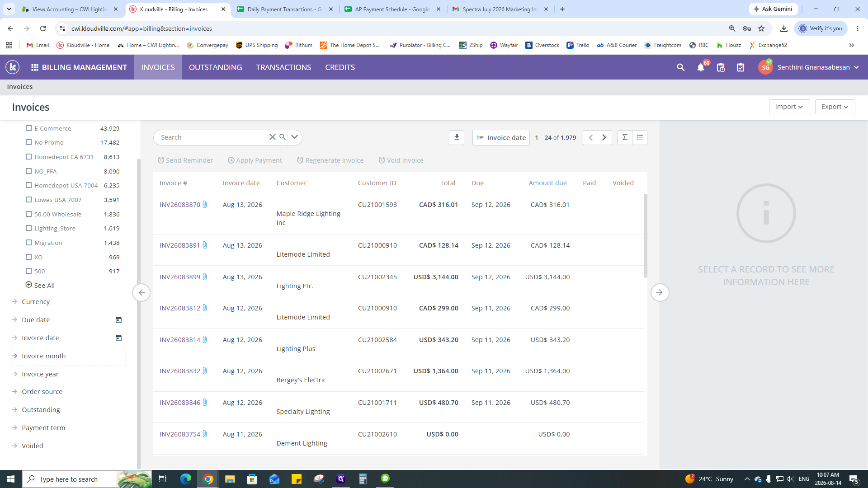Screen dimensions: 868x488
Task: Expand details panel with right arrow circle
Action: coord(660,292)
